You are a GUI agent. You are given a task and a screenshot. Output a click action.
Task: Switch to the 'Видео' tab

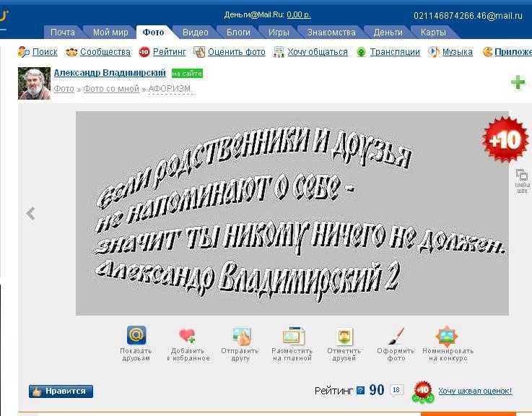[195, 32]
